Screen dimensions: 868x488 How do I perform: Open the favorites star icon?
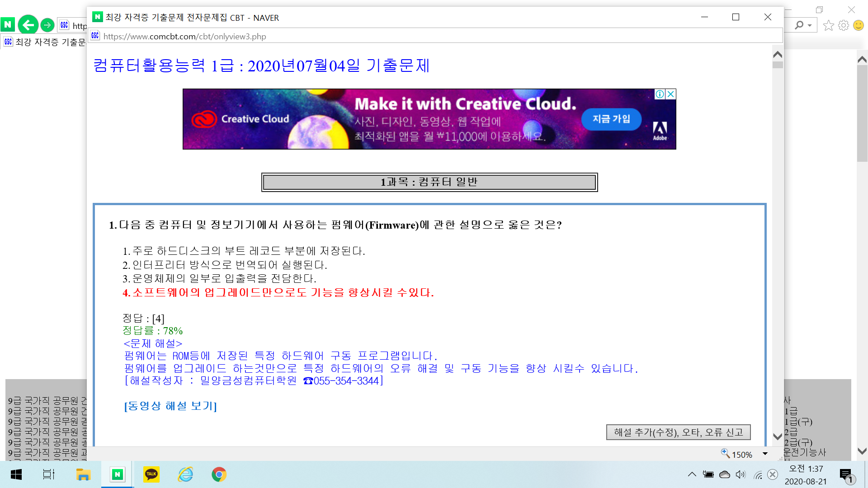pyautogui.click(x=828, y=25)
